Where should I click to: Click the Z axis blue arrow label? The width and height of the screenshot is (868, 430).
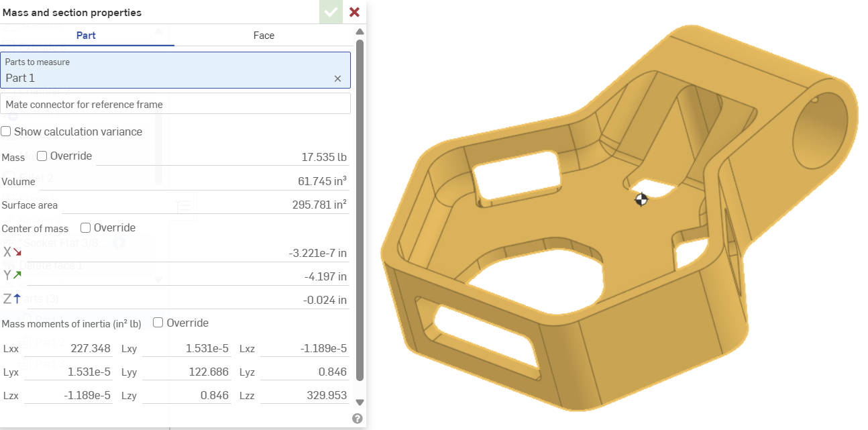11,299
